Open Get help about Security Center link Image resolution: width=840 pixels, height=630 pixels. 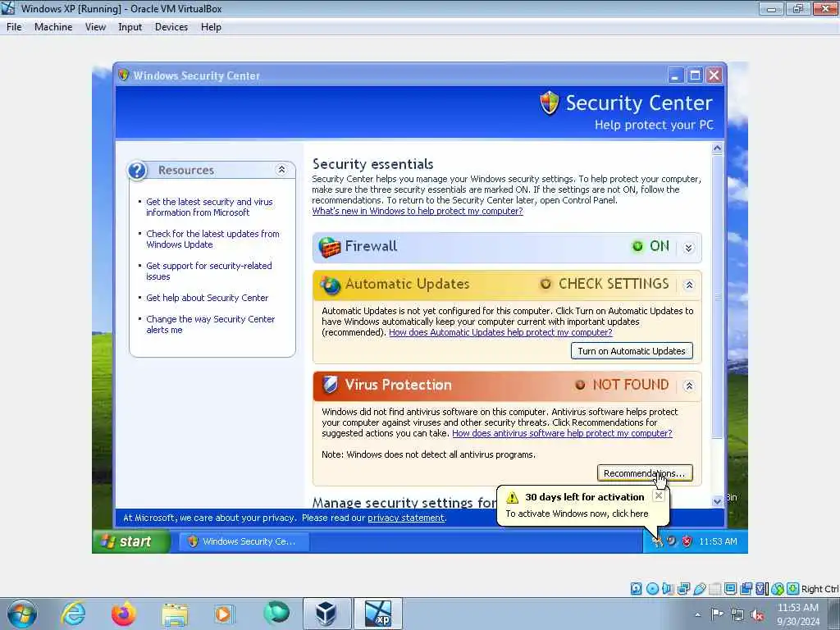pyautogui.click(x=208, y=298)
